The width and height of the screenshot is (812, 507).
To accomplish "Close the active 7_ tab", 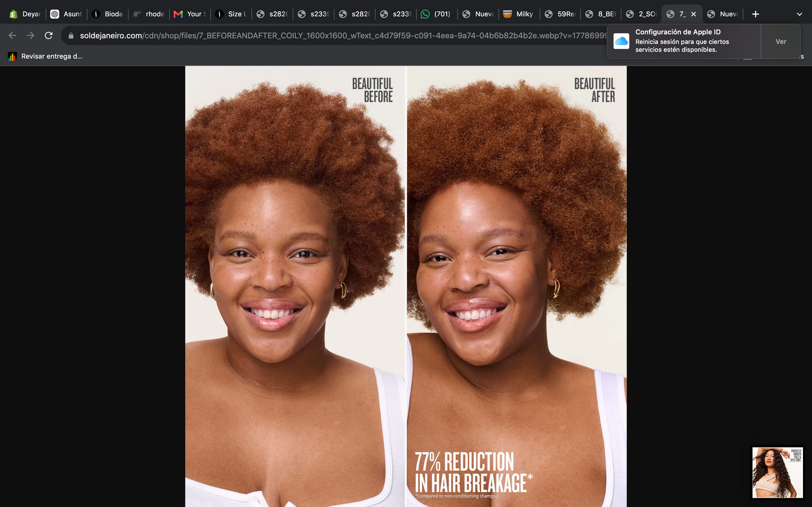I will tap(693, 14).
